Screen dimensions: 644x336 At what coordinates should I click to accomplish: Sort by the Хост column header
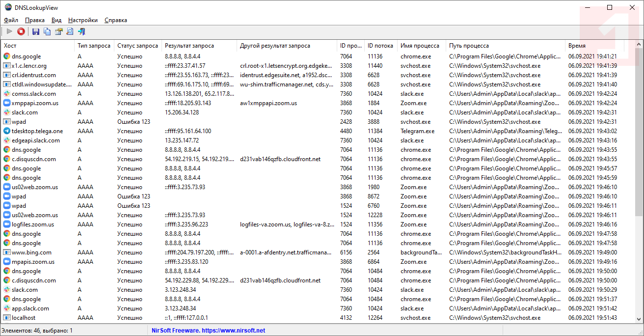[x=37, y=46]
